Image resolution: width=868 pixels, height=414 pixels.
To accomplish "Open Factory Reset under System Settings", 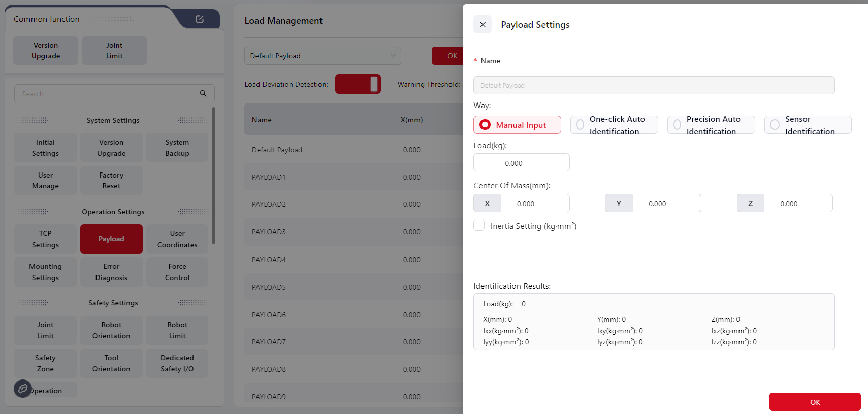I will coord(111,181).
